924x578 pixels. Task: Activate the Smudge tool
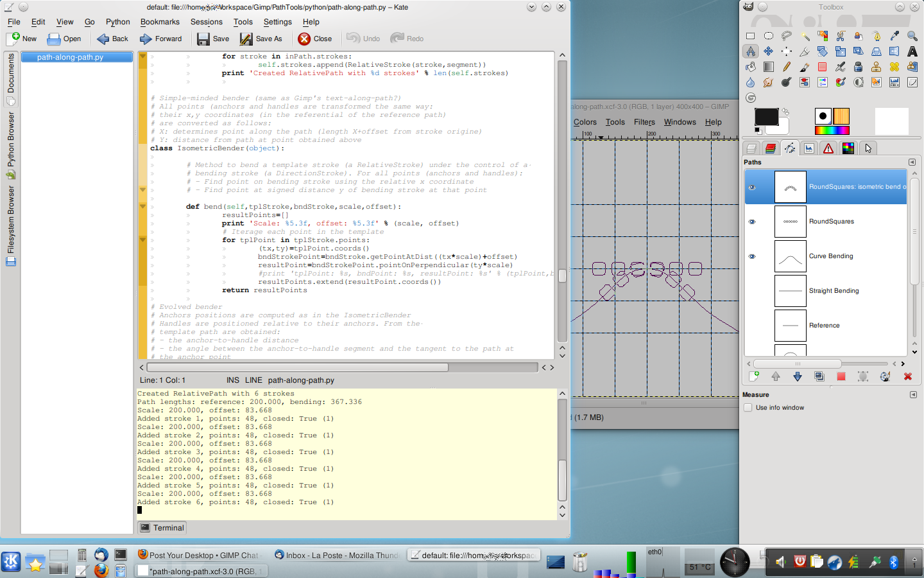[768, 82]
